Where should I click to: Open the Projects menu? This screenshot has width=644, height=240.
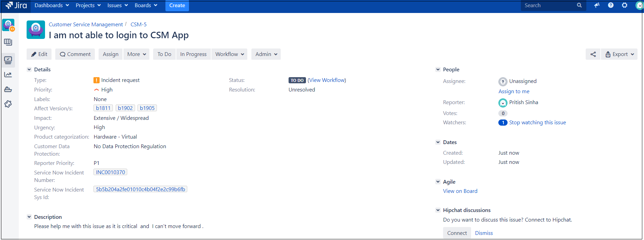pos(88,5)
